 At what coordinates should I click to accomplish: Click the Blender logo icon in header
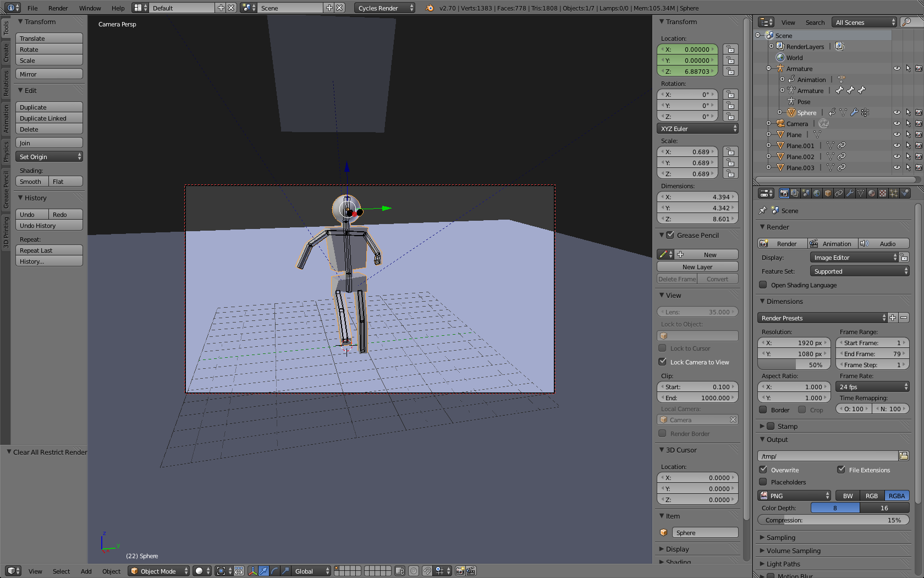click(x=430, y=8)
